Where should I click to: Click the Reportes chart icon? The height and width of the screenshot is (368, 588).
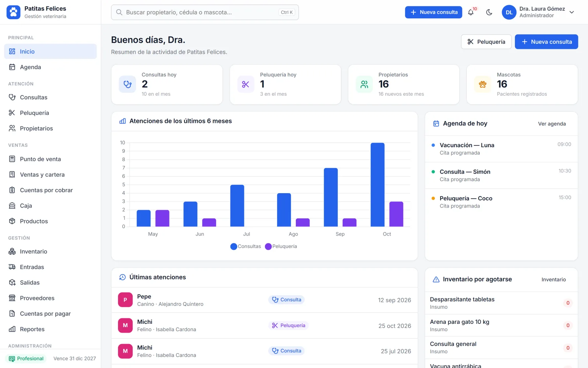tap(12, 329)
